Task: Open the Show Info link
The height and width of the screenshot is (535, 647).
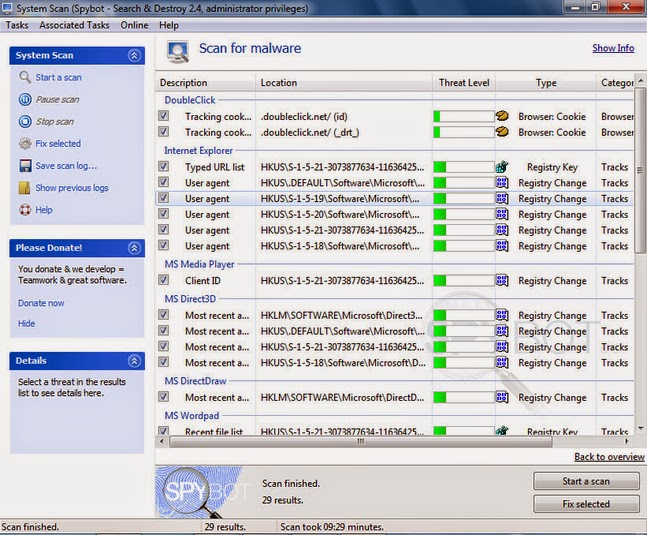Action: [613, 48]
